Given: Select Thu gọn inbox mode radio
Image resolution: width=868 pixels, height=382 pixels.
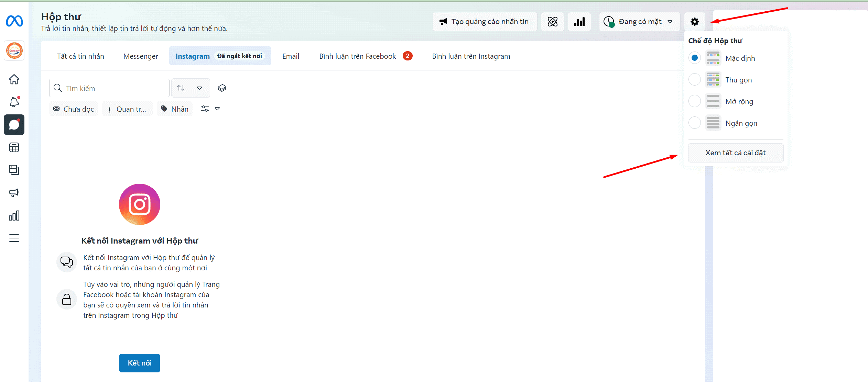Looking at the screenshot, I should [695, 80].
